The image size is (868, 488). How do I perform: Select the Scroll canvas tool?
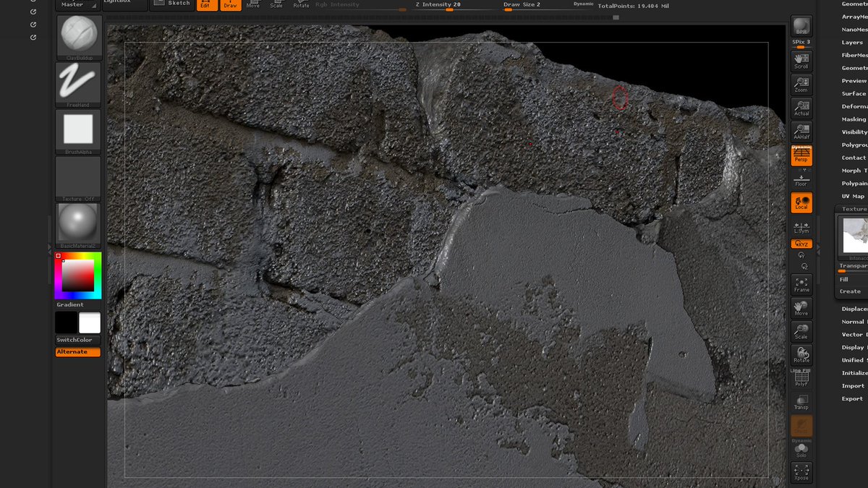(801, 61)
